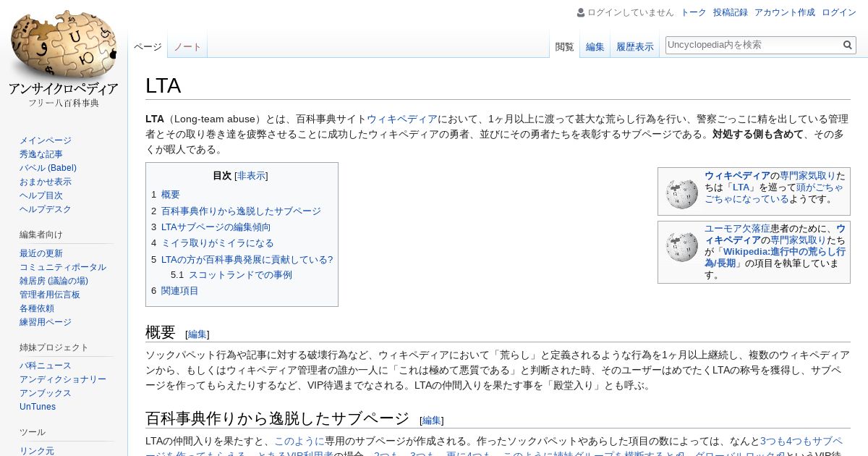Jump to contents entry LTAサブページの編集傾向
The height and width of the screenshot is (456, 868).
211,227
